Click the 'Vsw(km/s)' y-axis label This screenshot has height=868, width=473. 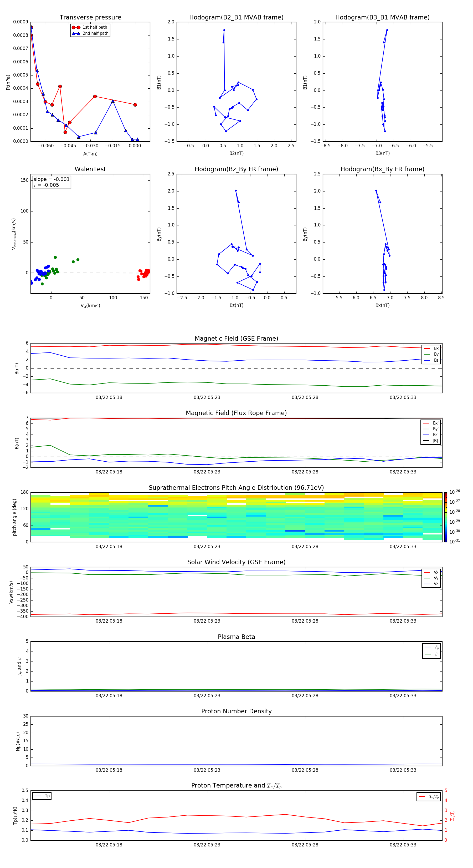pos(11,592)
